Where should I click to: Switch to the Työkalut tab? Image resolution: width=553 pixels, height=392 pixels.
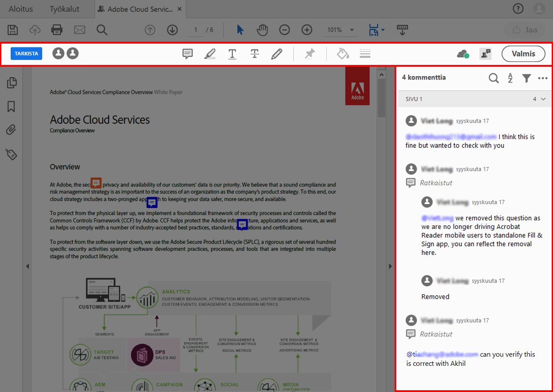65,9
